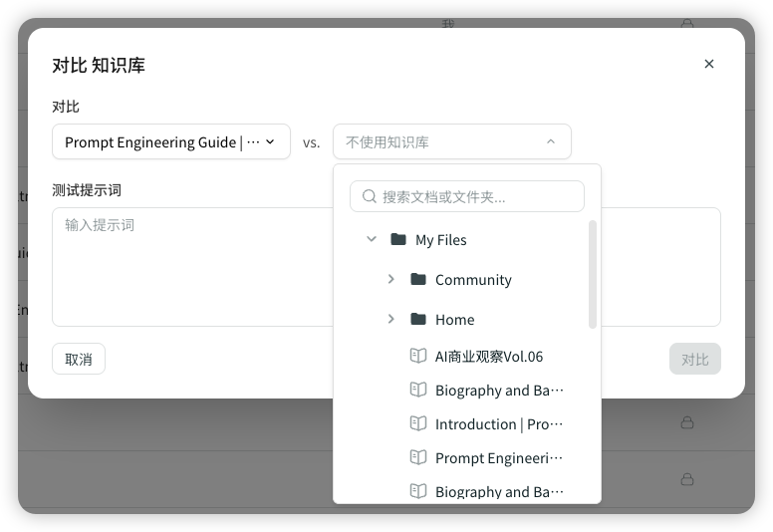
Task: Click the book icon beside Introduction | Pro…
Action: coord(418,423)
